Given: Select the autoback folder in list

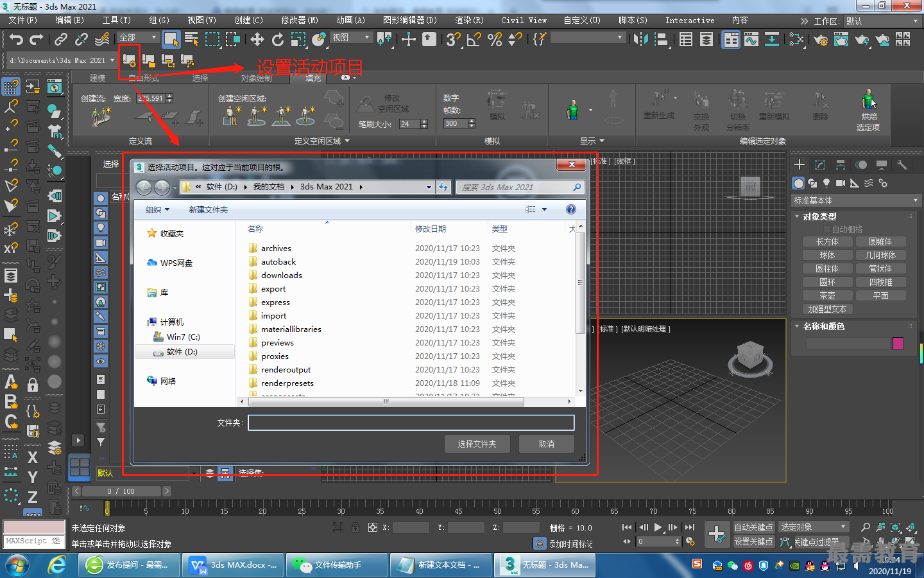Looking at the screenshot, I should click(278, 261).
